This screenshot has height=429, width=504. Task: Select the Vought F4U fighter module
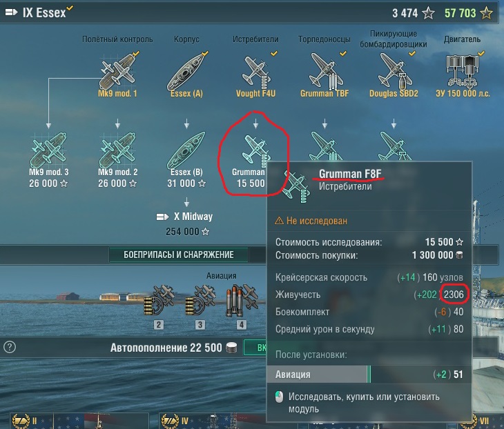pos(255,74)
